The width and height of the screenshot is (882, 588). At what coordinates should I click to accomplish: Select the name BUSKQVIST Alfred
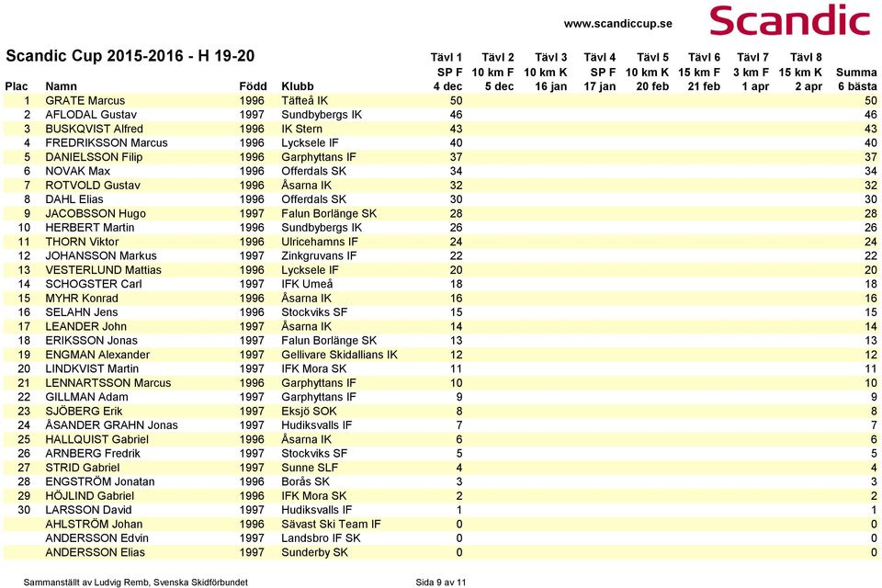point(94,129)
